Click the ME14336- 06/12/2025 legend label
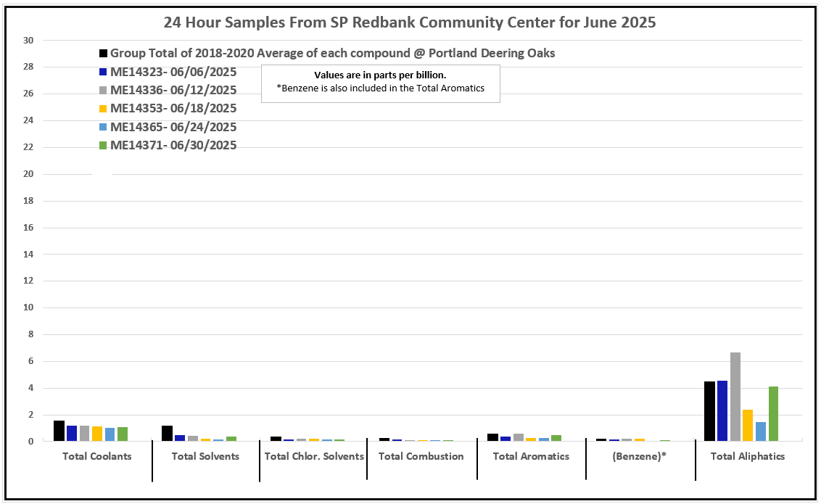Image resolution: width=821 pixels, height=504 pixels. [x=173, y=91]
